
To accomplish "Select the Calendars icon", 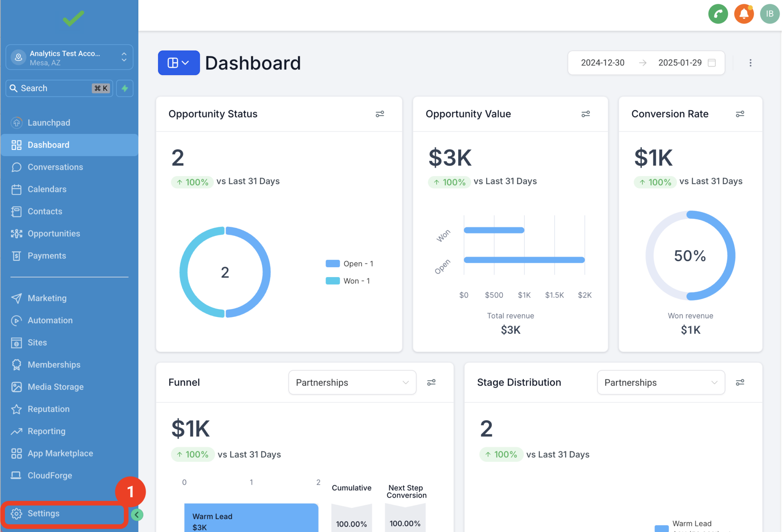I will (16, 189).
